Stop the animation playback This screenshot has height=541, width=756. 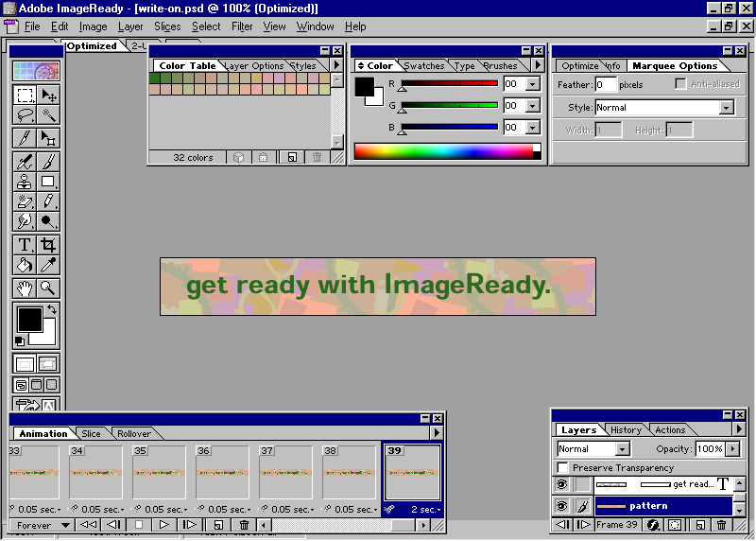pos(139,525)
